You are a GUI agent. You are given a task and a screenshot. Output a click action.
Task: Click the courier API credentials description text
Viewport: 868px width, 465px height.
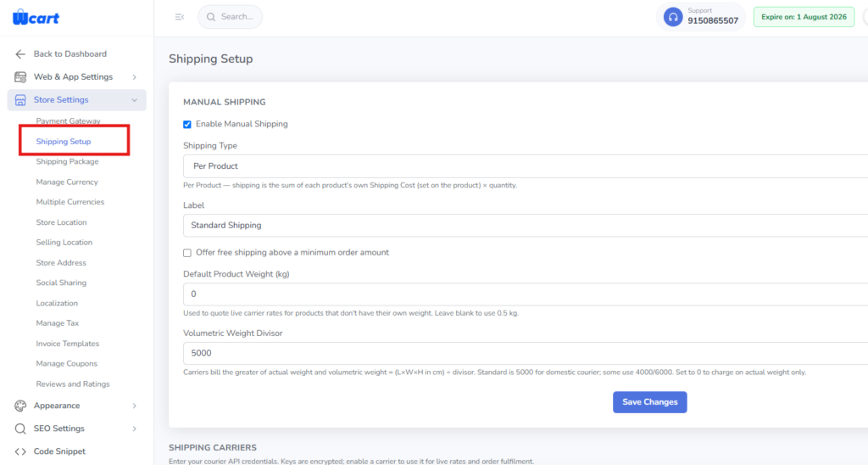click(352, 461)
